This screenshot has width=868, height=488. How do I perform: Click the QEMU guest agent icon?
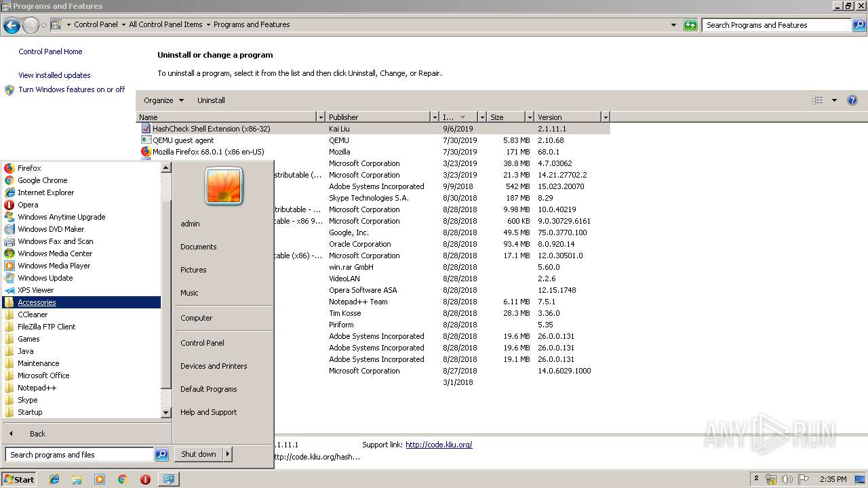[146, 140]
